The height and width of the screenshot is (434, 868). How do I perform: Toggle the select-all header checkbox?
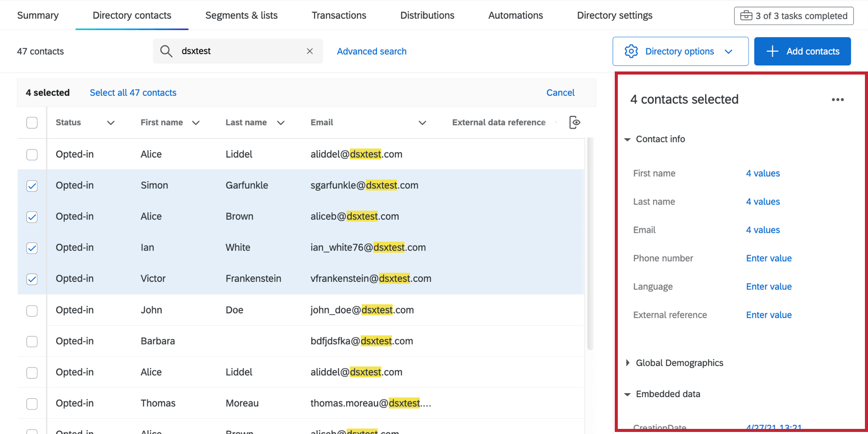[x=32, y=123]
